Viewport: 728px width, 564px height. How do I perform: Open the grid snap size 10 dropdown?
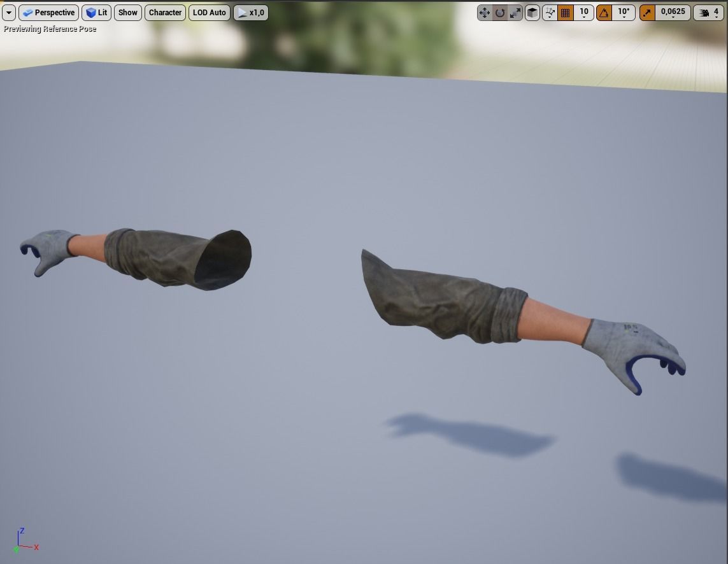pos(584,13)
